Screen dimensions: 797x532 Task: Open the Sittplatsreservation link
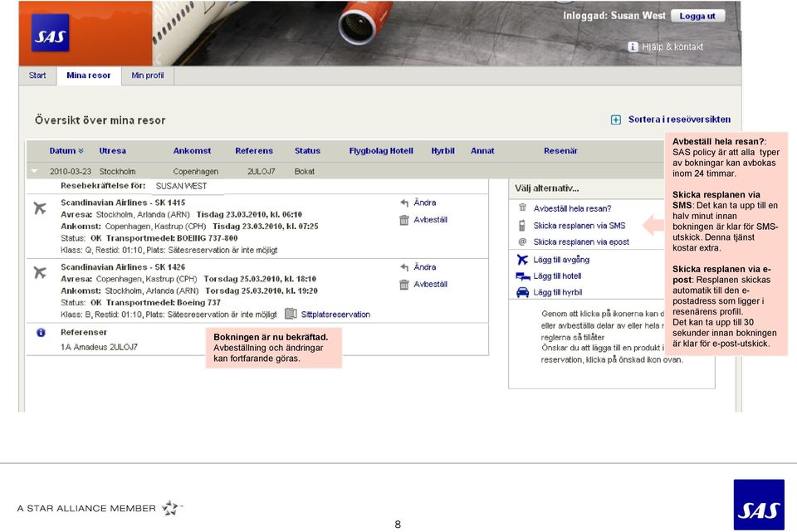(335, 315)
